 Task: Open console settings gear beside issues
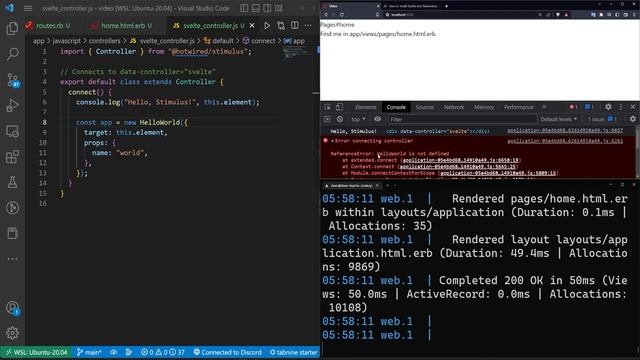[x=633, y=119]
